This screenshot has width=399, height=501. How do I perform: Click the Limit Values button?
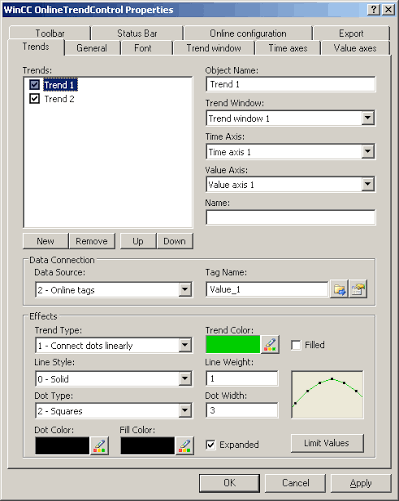[327, 443]
